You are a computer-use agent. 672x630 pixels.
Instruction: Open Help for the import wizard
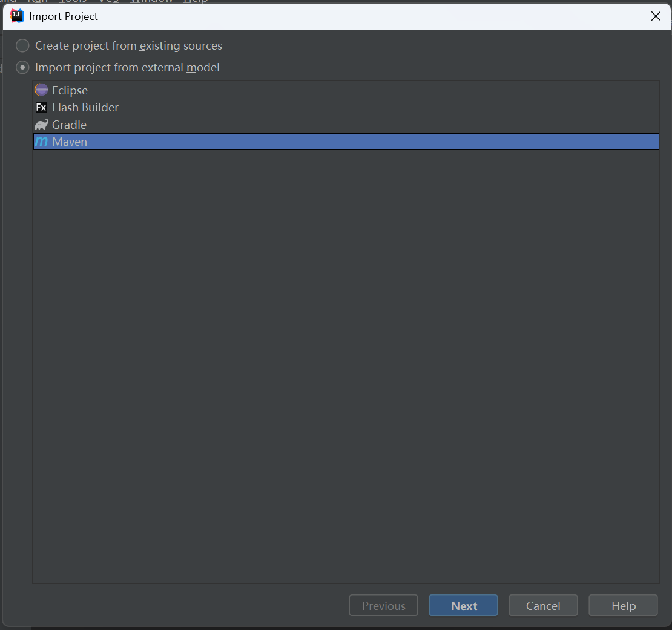(x=623, y=606)
